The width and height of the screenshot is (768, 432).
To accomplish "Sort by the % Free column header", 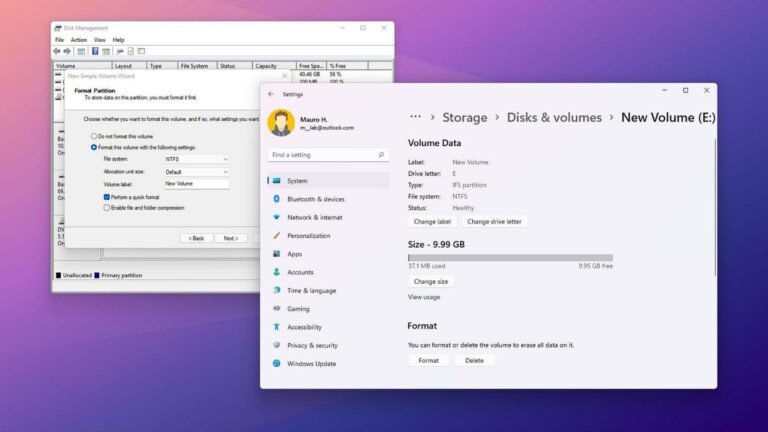I will (347, 66).
